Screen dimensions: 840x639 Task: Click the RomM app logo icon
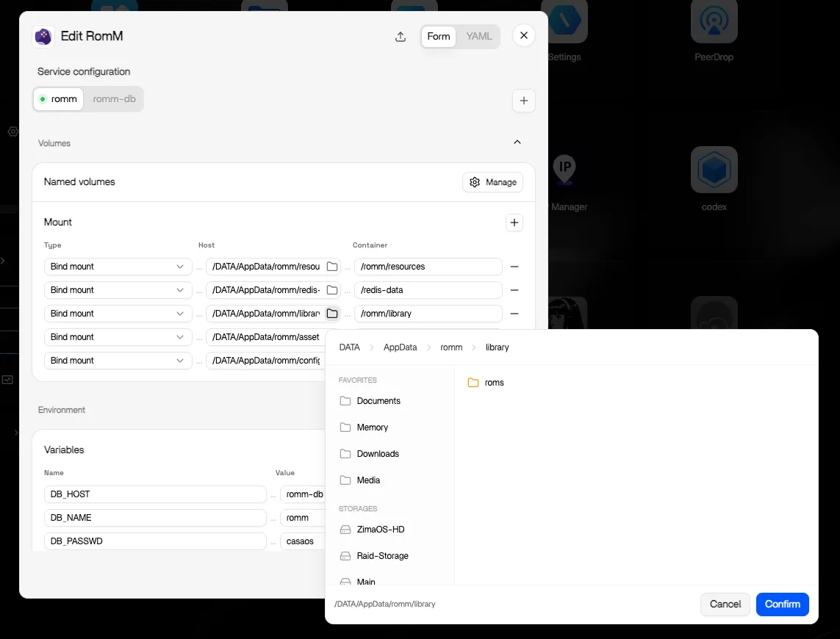pyautogui.click(x=43, y=37)
